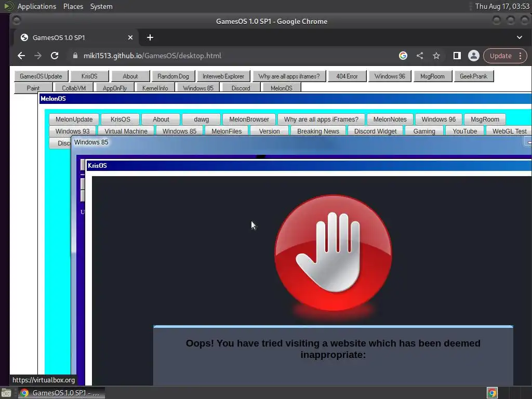532x399 pixels.
Task: Open KrisOS in GamesOS toolbar
Action: coord(89,76)
